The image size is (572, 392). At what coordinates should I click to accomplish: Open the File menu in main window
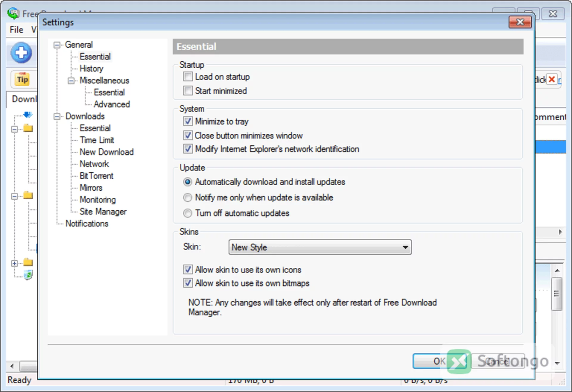16,29
